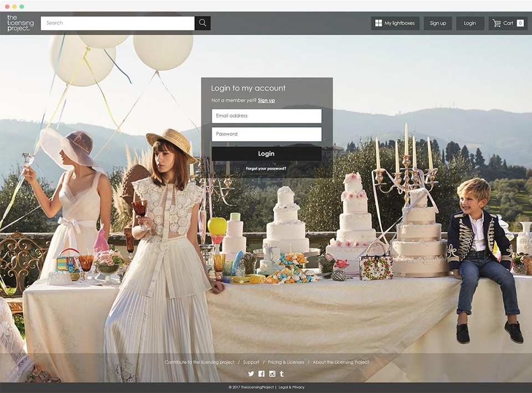The height and width of the screenshot is (393, 532).
Task: Open the Login header button
Action: 470,23
